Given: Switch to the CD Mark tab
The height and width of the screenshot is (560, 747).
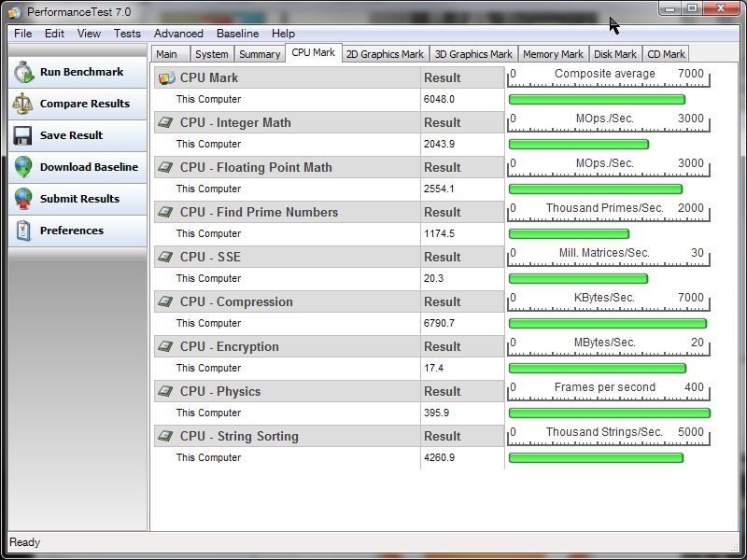Looking at the screenshot, I should pos(666,54).
